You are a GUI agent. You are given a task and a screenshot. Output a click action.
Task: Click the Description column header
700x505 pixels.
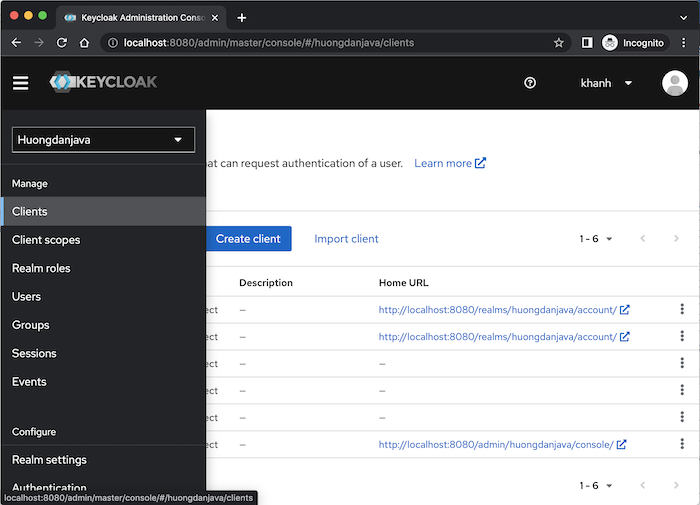(x=266, y=283)
